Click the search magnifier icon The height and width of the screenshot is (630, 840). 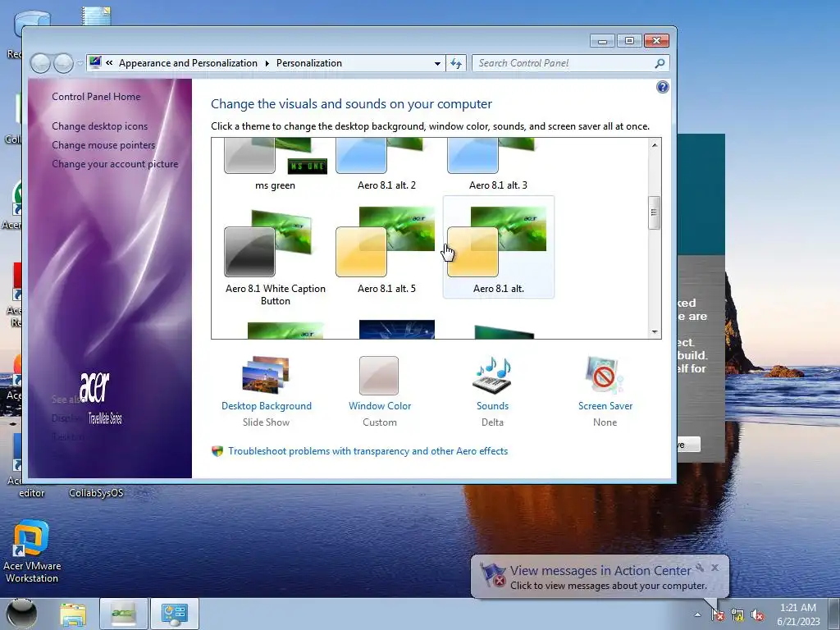(660, 63)
